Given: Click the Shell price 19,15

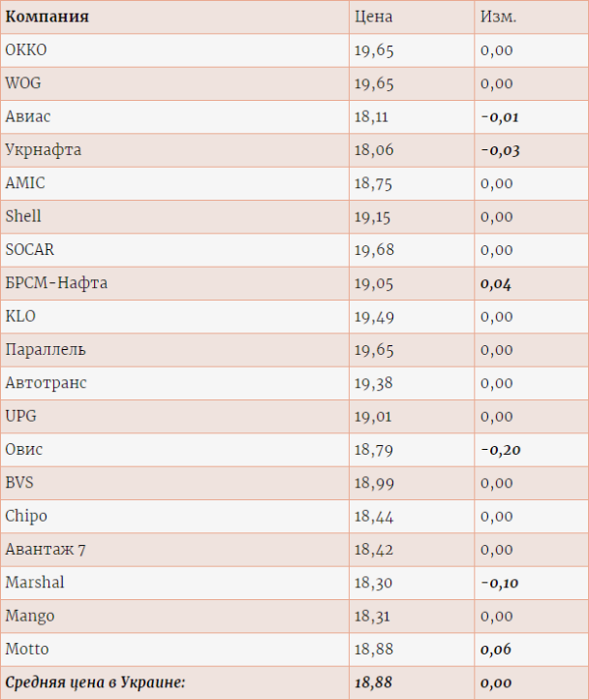Looking at the screenshot, I should (x=373, y=217).
